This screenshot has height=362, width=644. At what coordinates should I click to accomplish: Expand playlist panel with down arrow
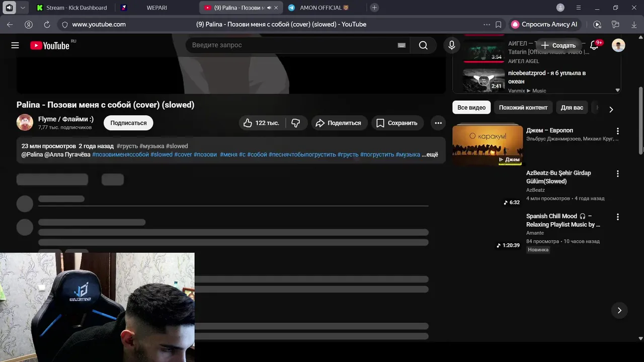click(x=617, y=90)
